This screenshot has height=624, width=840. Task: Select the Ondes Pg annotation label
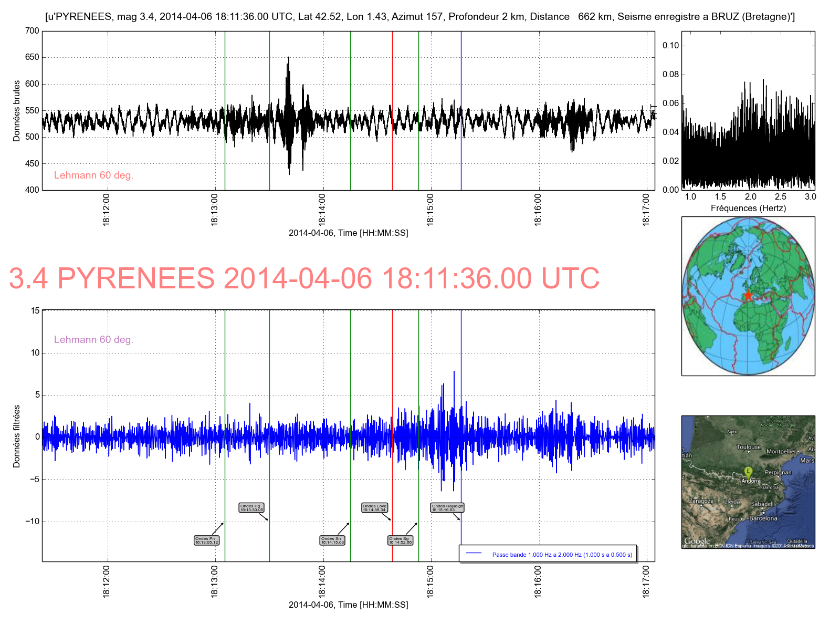pyautogui.click(x=251, y=508)
